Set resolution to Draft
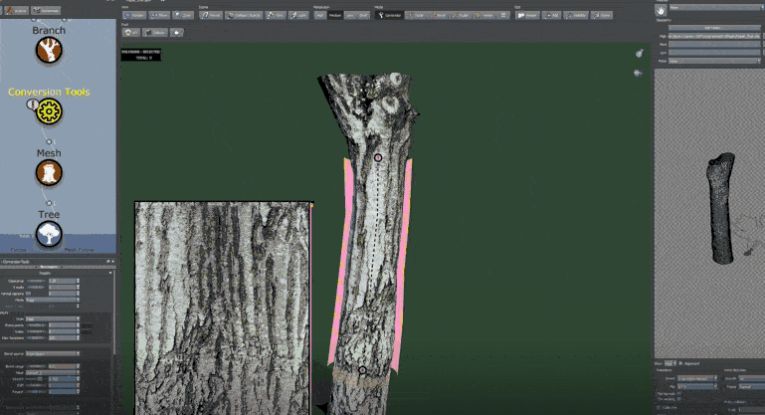 363,16
